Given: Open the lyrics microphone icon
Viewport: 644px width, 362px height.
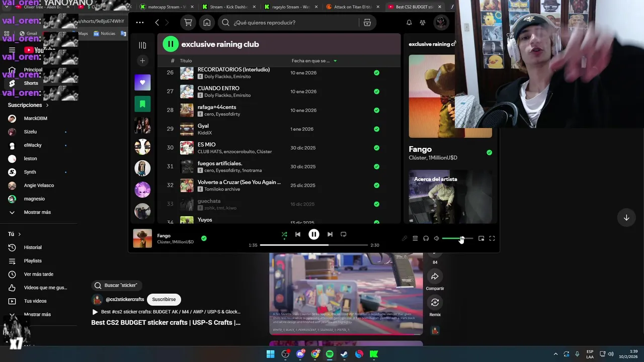Looking at the screenshot, I should pos(404,238).
